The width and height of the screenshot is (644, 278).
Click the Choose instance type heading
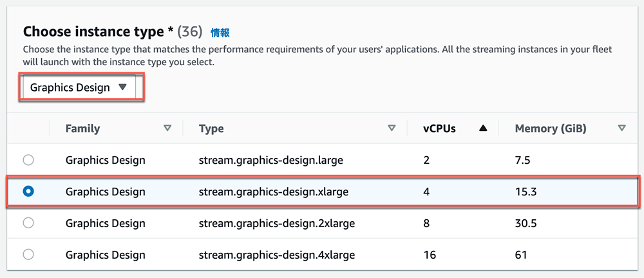[x=98, y=31]
